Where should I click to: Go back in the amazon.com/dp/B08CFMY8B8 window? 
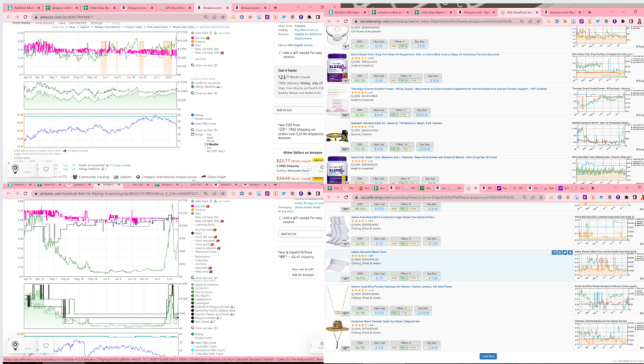coord(8,17)
